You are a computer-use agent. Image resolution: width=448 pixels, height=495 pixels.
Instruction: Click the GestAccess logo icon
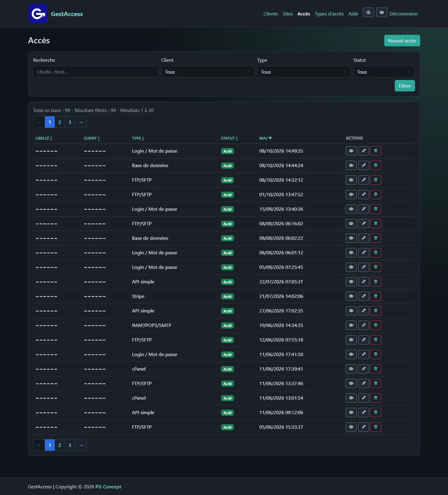(x=38, y=14)
